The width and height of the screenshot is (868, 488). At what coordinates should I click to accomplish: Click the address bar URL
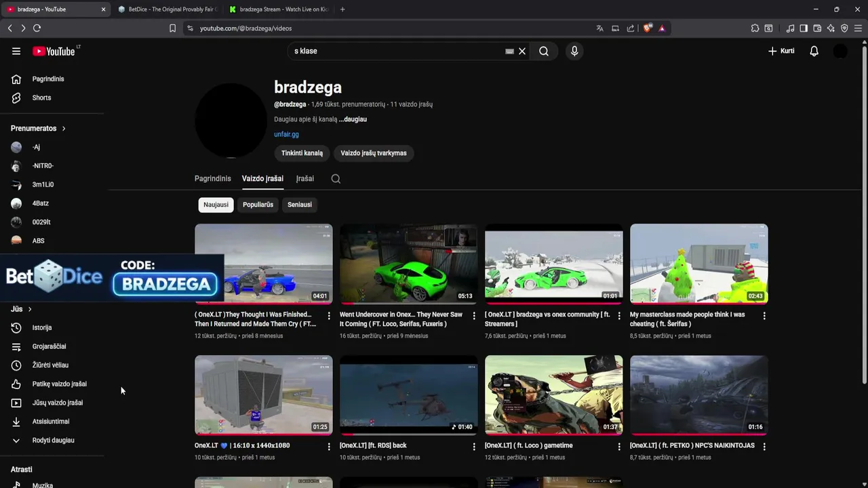245,28
